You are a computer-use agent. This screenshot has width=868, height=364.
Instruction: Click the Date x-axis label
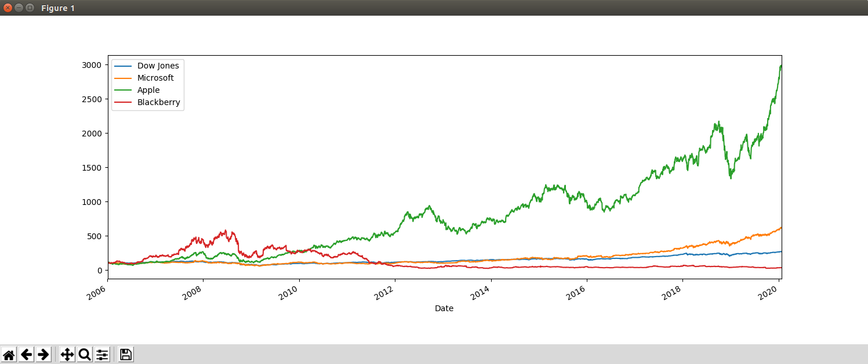tap(444, 308)
